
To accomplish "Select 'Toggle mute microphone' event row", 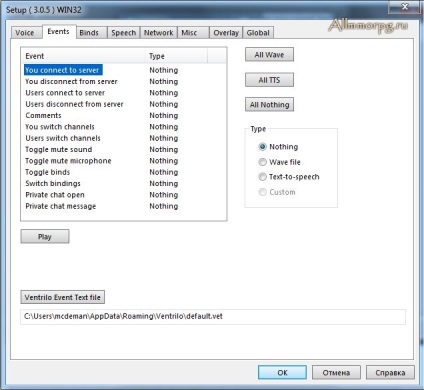I will 123,161.
